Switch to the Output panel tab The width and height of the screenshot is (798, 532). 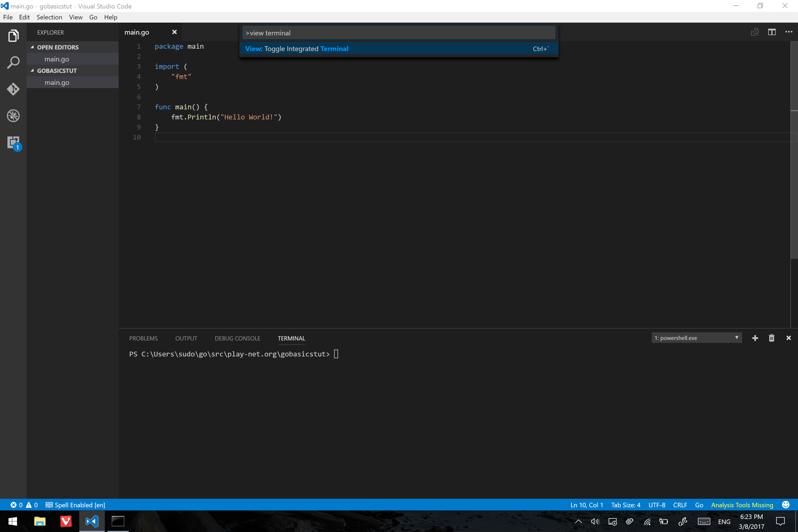point(186,338)
